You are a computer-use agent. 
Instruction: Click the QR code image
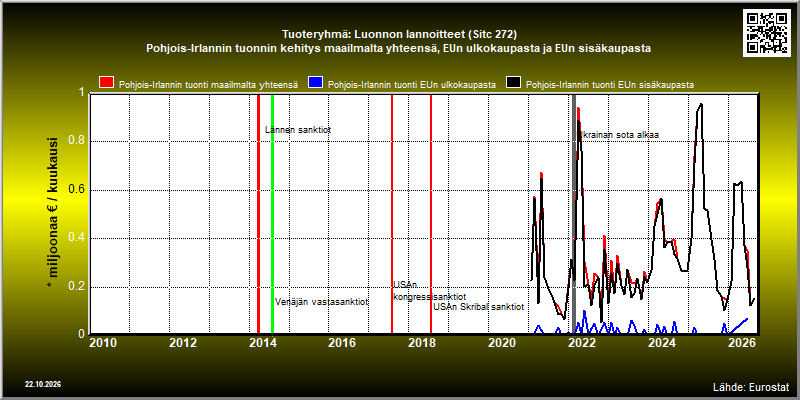pyautogui.click(x=767, y=32)
